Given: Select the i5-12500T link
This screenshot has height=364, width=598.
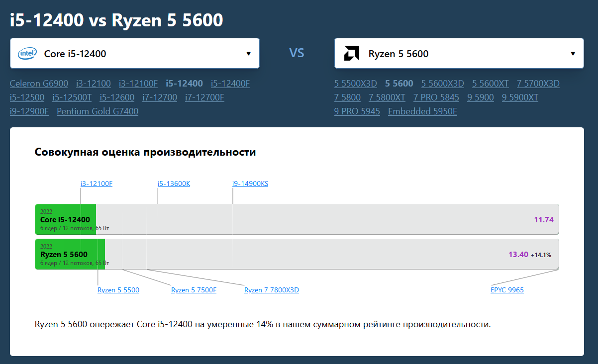Looking at the screenshot, I should 72,97.
